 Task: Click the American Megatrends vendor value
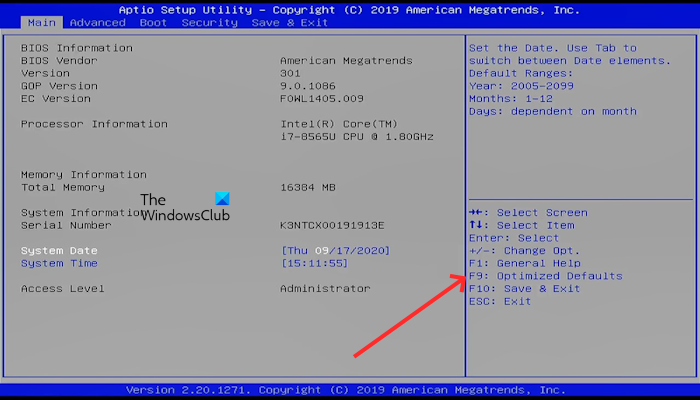click(346, 60)
